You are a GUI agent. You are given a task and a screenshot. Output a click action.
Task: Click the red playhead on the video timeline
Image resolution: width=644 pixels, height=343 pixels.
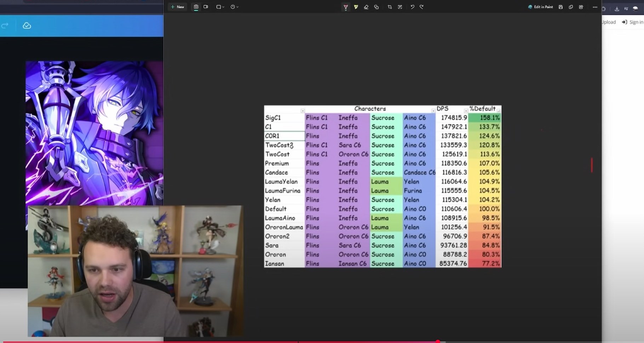pyautogui.click(x=438, y=341)
